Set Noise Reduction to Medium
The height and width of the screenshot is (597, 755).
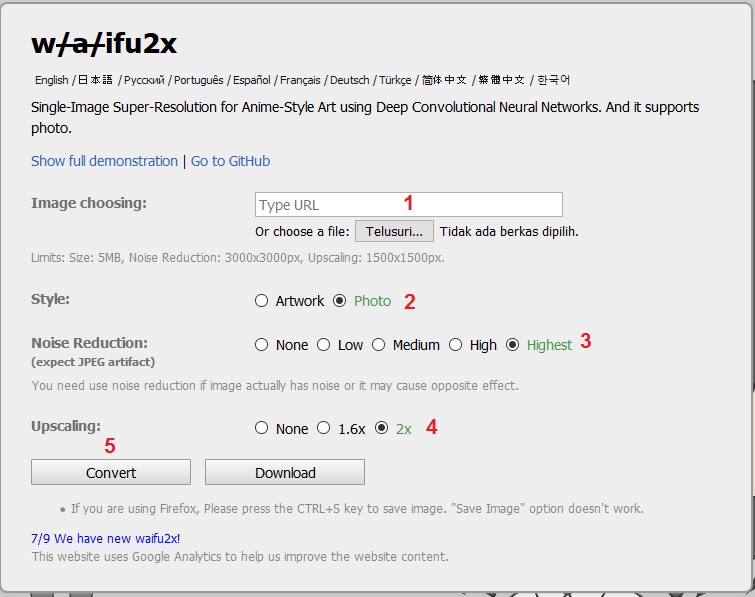pos(378,345)
